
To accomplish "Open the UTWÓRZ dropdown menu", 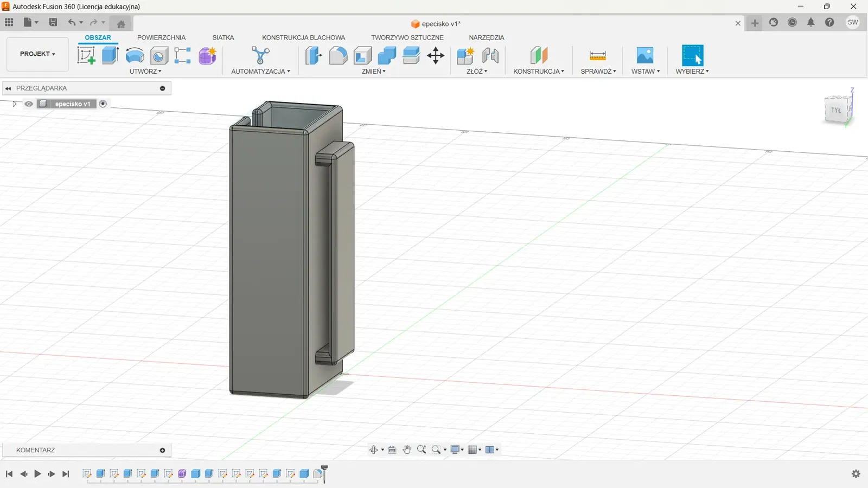I will (145, 72).
